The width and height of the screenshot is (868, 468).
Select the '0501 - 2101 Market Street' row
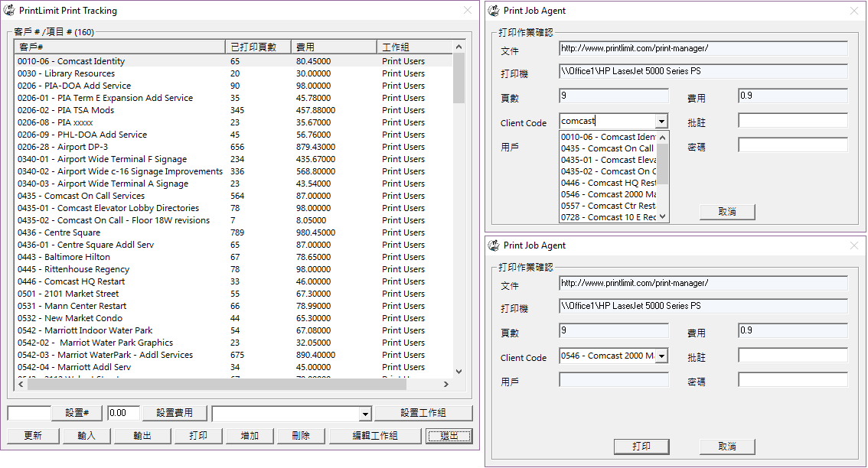pos(233,294)
